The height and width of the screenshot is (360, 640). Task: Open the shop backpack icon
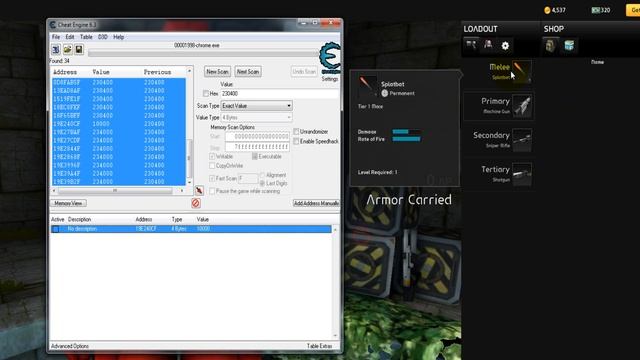[x=550, y=45]
